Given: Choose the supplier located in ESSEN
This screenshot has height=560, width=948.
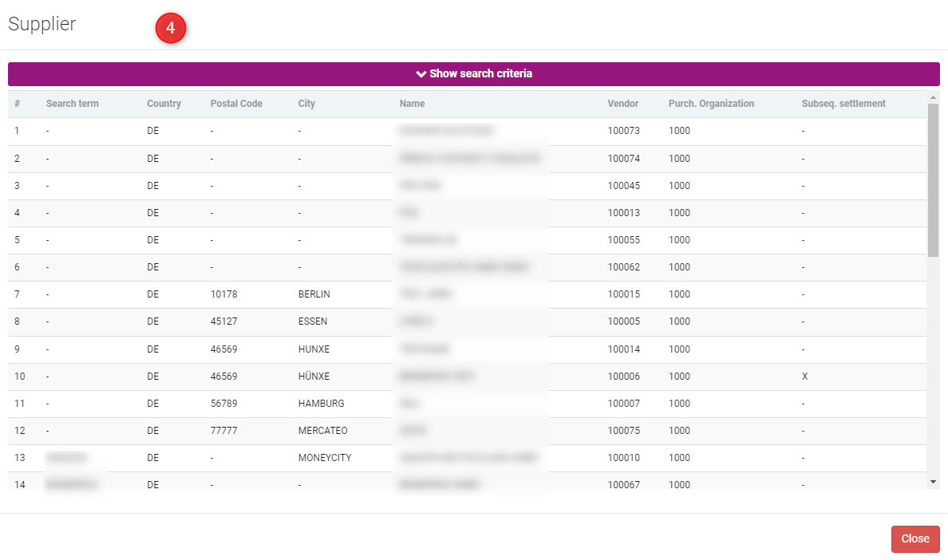Looking at the screenshot, I should [x=312, y=321].
